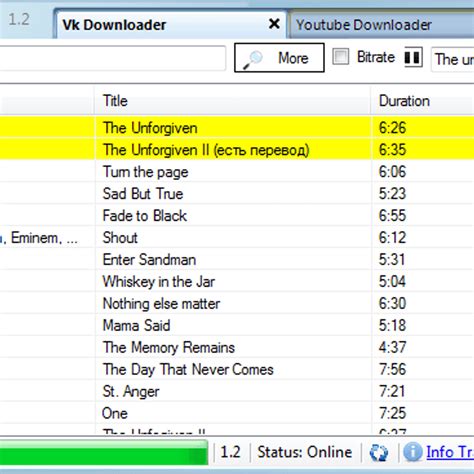The image size is (474, 474).
Task: Click the duration value 4:37
Action: point(392,347)
